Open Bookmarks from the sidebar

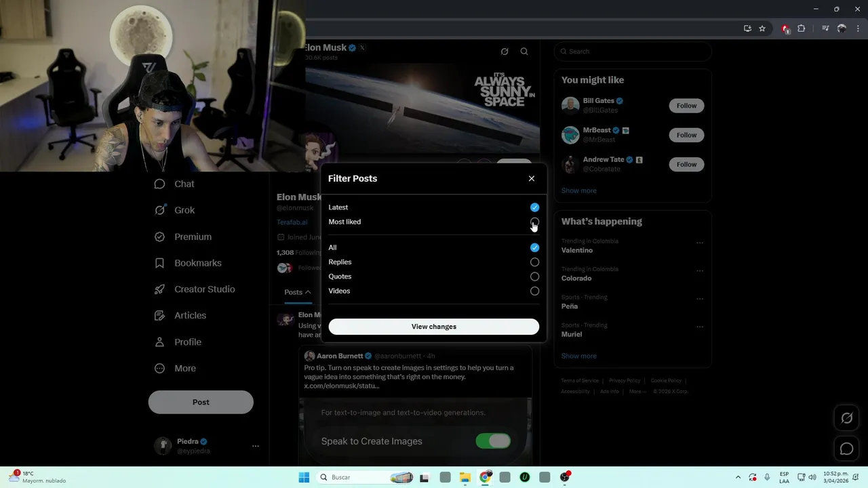click(x=188, y=263)
